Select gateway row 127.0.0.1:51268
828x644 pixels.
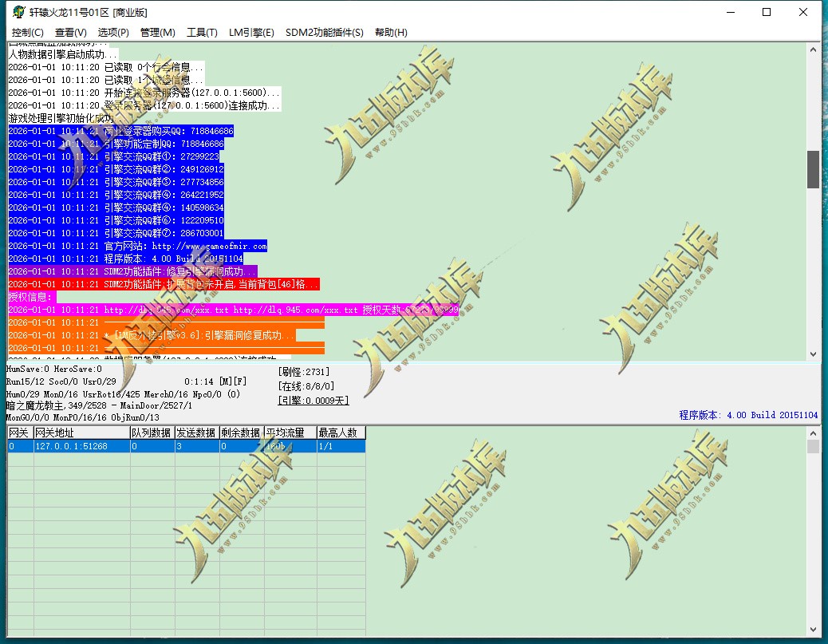187,446
